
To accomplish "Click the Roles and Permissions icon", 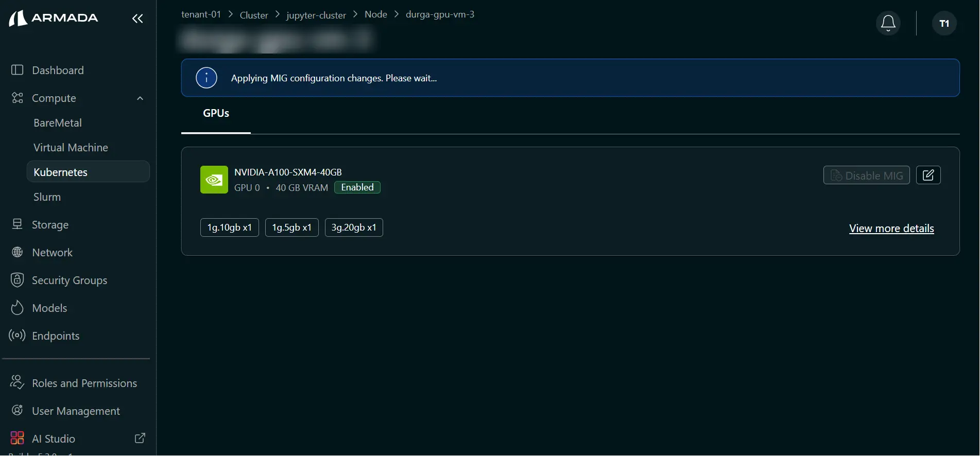I will coord(18,382).
